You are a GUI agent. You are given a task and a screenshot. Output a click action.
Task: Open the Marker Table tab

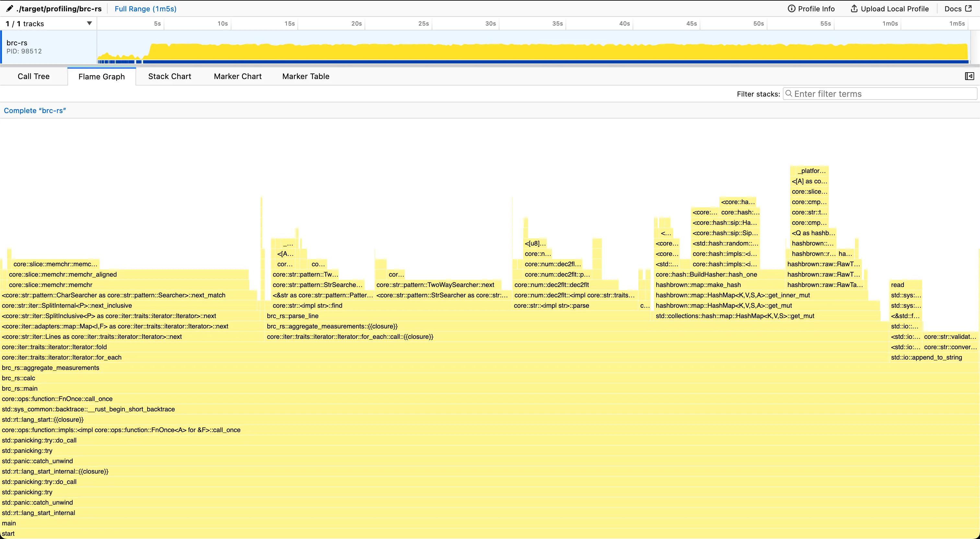pyautogui.click(x=306, y=76)
